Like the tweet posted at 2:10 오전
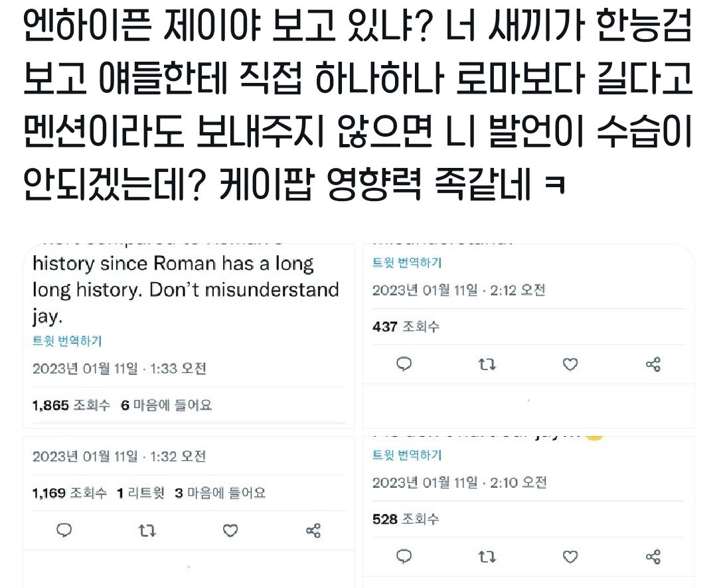 [570, 556]
